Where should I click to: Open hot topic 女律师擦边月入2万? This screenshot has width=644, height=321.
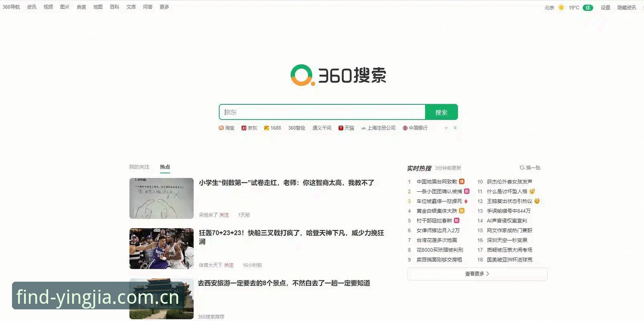438,230
